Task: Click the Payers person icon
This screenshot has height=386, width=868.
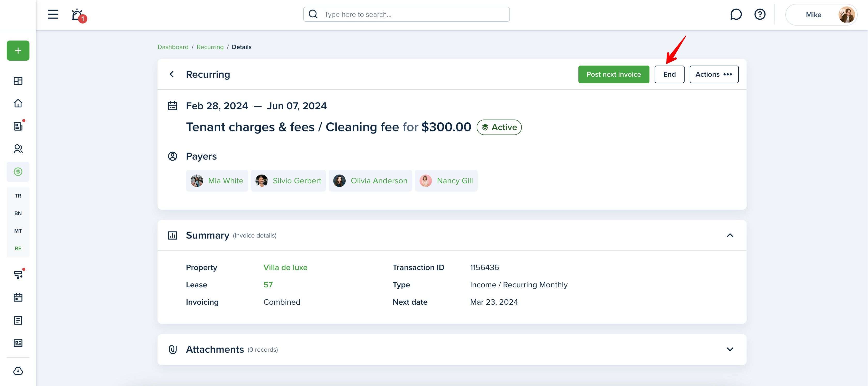Action: click(x=173, y=156)
